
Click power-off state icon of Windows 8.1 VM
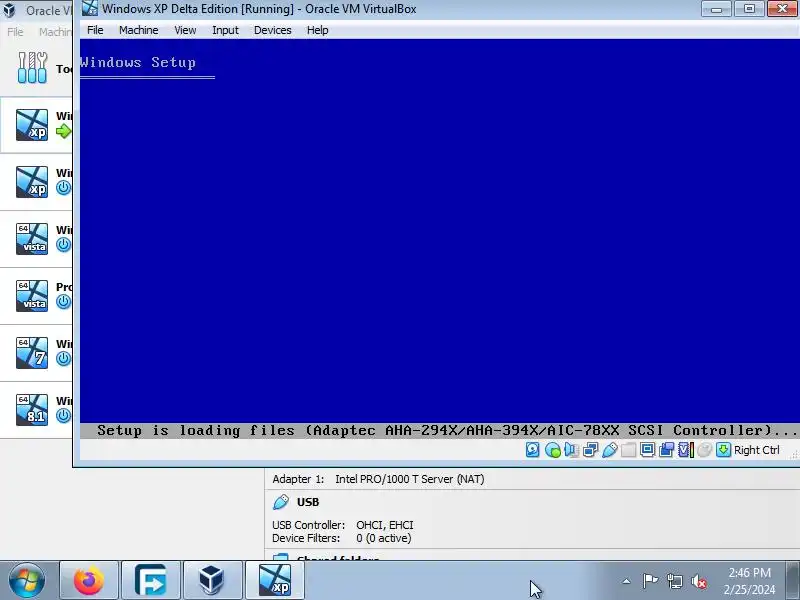pos(63,416)
